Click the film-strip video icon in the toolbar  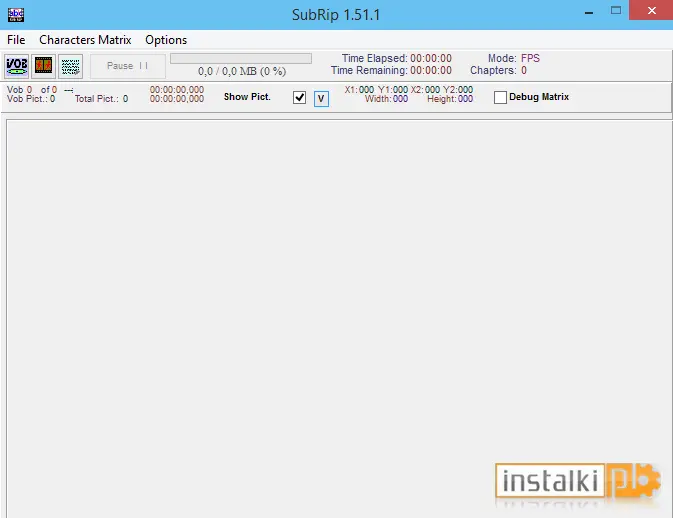(x=43, y=66)
